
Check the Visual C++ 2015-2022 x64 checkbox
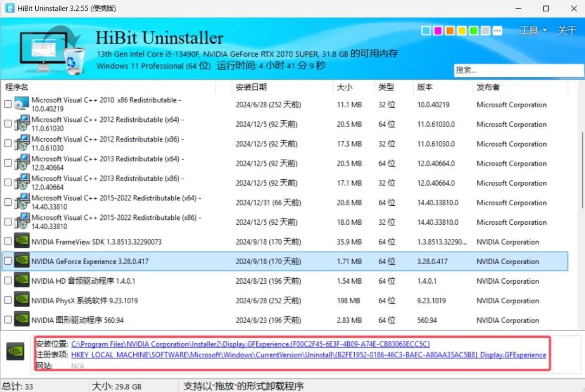[x=8, y=202]
